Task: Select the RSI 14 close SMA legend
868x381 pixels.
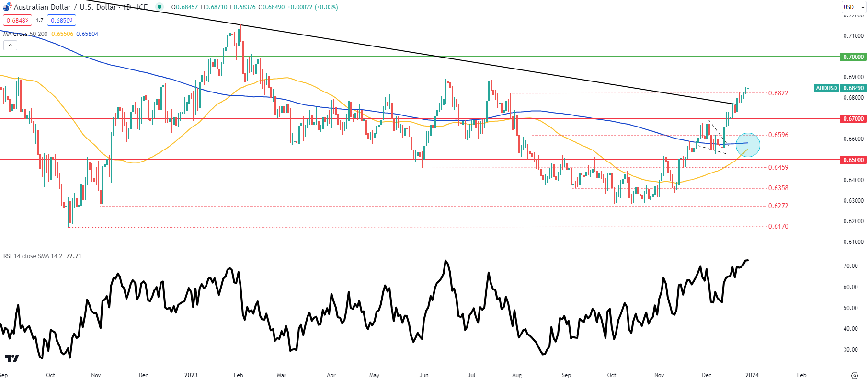Action: pyautogui.click(x=33, y=256)
